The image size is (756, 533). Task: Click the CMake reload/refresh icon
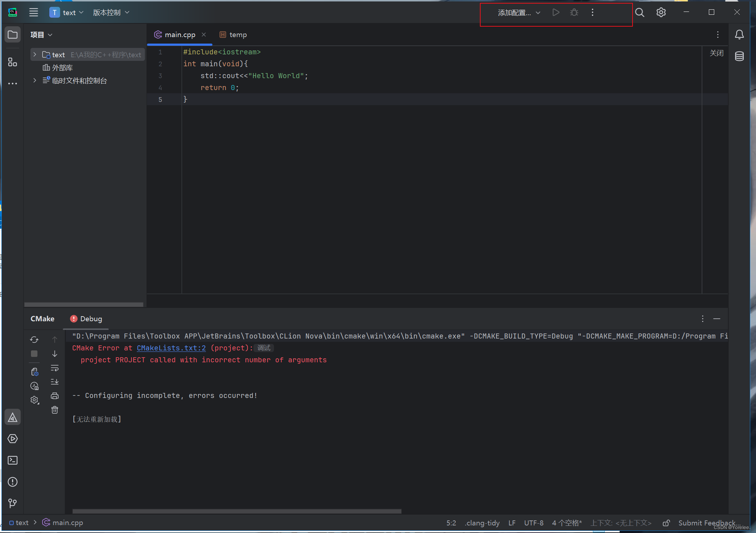(34, 340)
